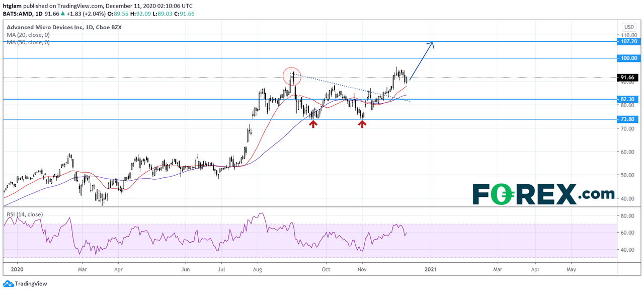Viewport: 644px width, 292px height.
Task: Click the red circle marking the August high
Action: click(292, 77)
